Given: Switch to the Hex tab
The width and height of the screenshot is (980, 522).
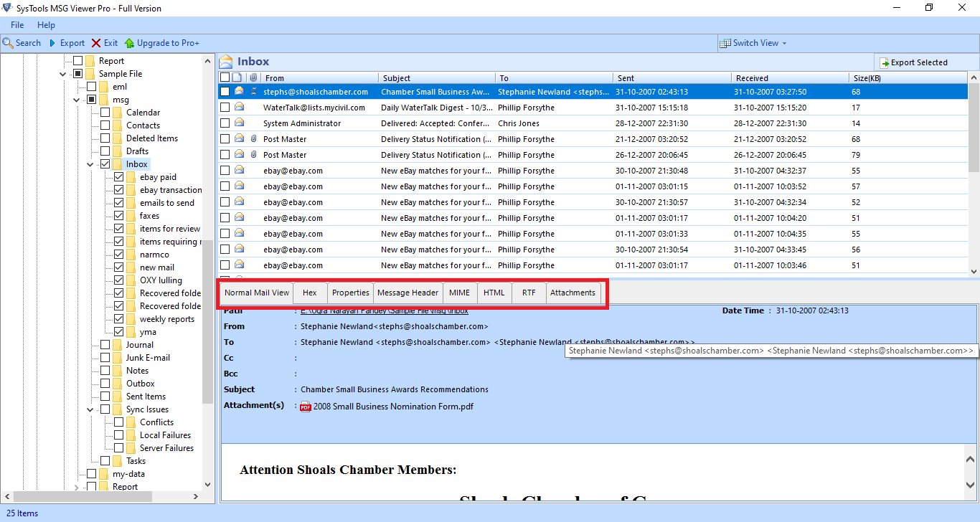Looking at the screenshot, I should point(310,293).
